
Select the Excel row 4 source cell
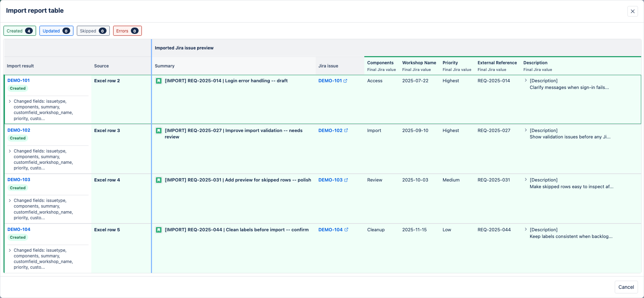[x=121, y=198]
